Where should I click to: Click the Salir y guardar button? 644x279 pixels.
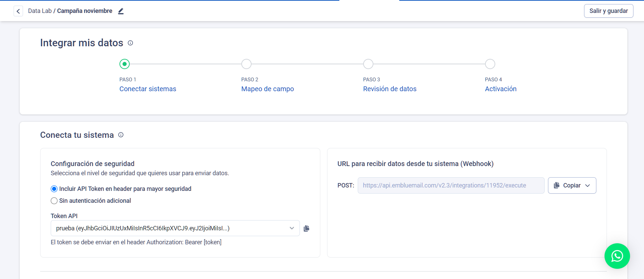coord(608,11)
